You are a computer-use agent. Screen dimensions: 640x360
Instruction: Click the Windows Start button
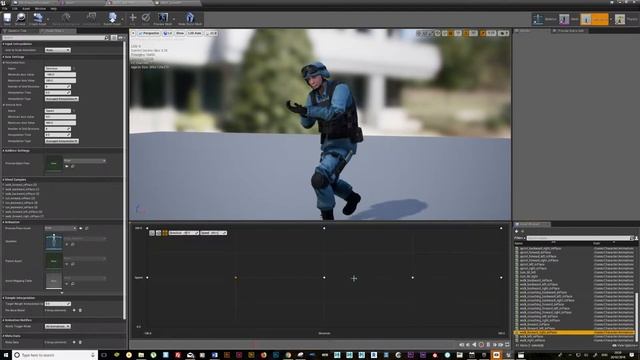pos(6,355)
